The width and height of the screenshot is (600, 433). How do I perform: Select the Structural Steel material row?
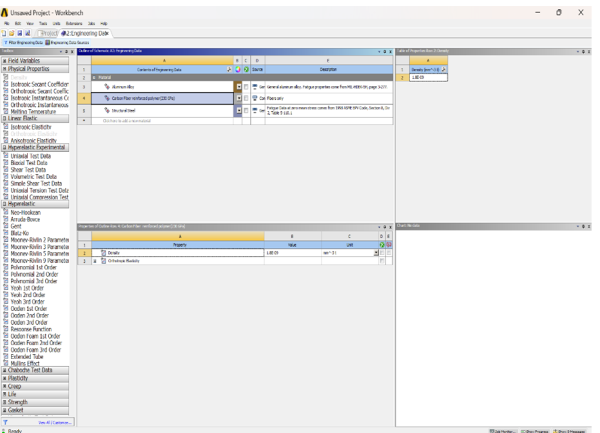162,111
